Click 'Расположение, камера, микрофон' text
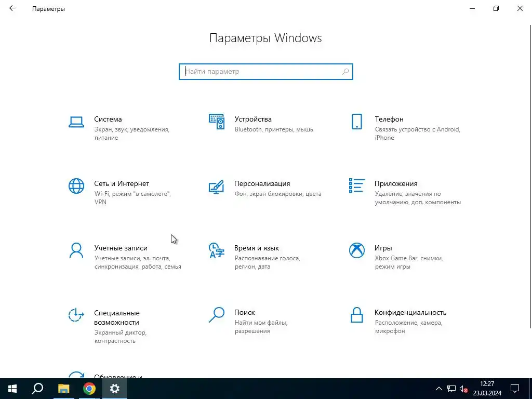 pyautogui.click(x=408, y=327)
